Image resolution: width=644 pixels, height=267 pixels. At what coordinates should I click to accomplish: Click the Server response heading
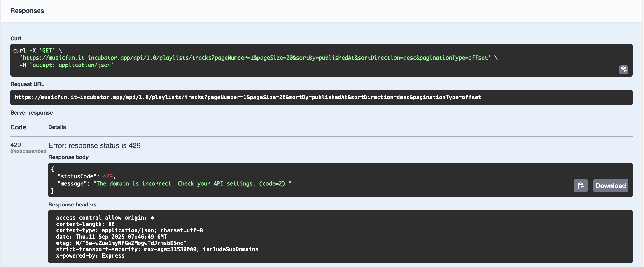32,112
